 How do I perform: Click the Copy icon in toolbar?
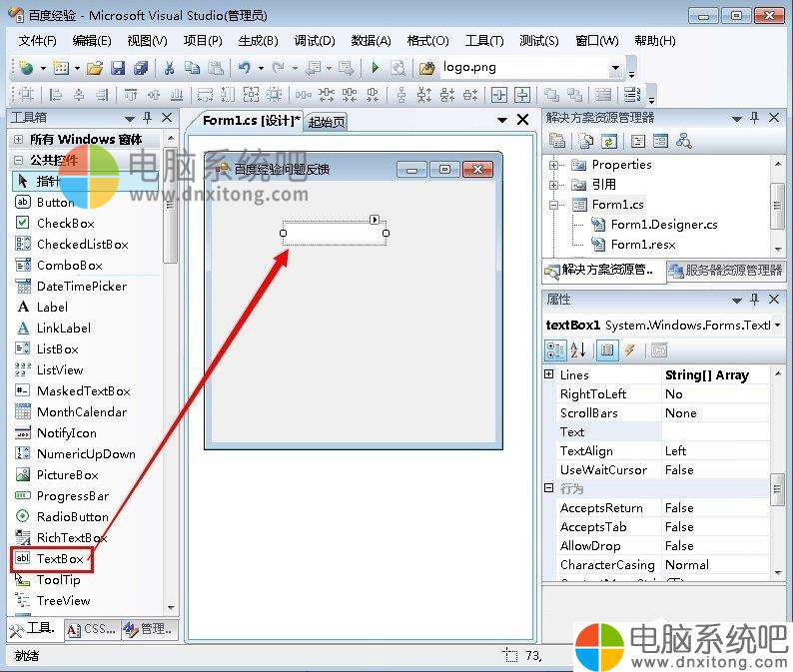pos(192,67)
